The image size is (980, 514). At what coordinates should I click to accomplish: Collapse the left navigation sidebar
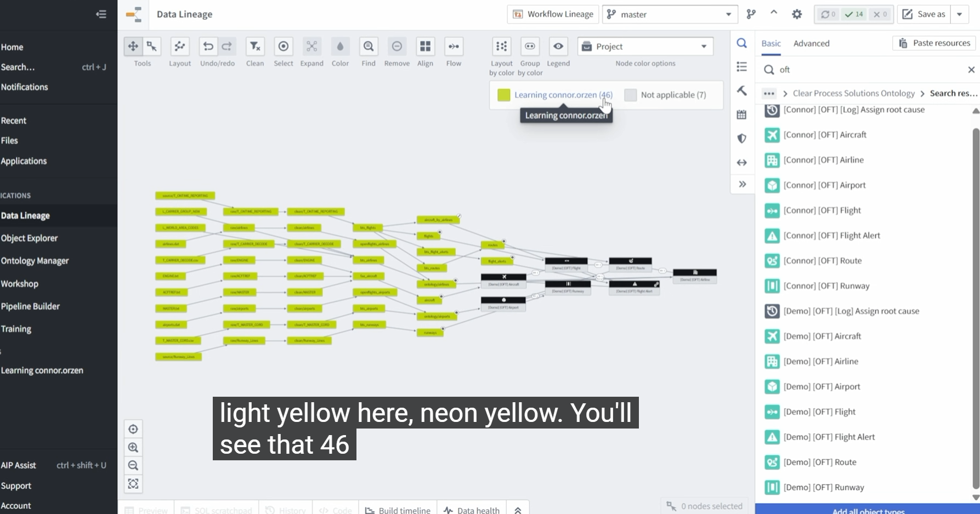coord(101,14)
